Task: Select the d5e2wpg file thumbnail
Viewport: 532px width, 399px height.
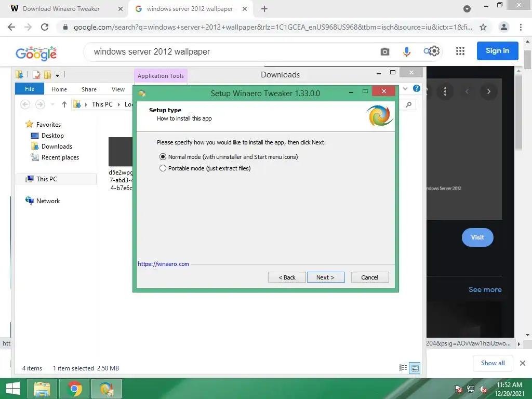Action: [121, 152]
